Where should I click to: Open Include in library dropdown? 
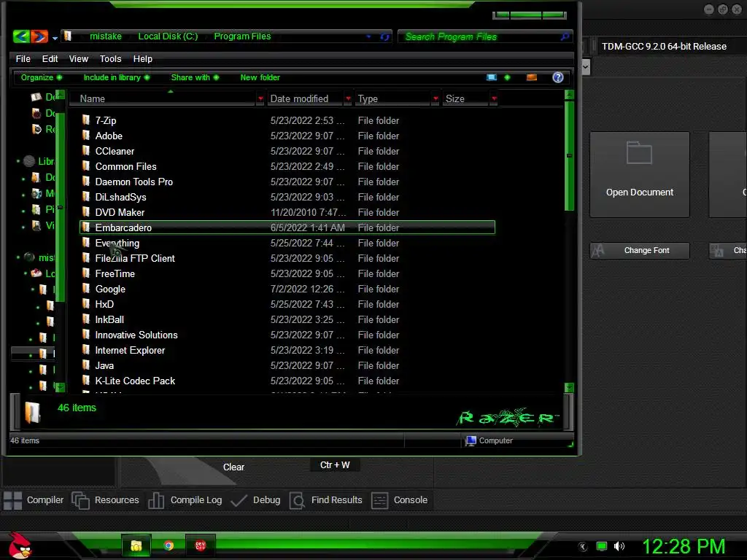coord(116,77)
